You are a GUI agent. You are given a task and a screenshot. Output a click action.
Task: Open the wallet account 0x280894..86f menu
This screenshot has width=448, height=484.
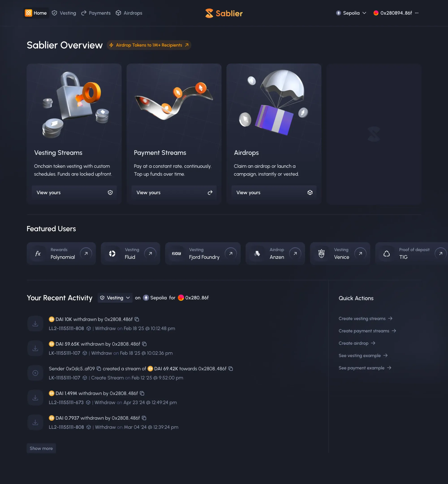pos(393,13)
